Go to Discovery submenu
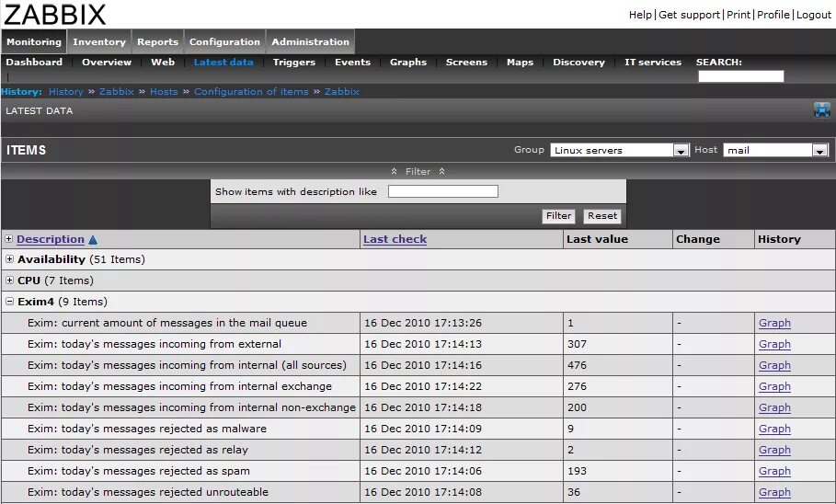 coord(579,62)
